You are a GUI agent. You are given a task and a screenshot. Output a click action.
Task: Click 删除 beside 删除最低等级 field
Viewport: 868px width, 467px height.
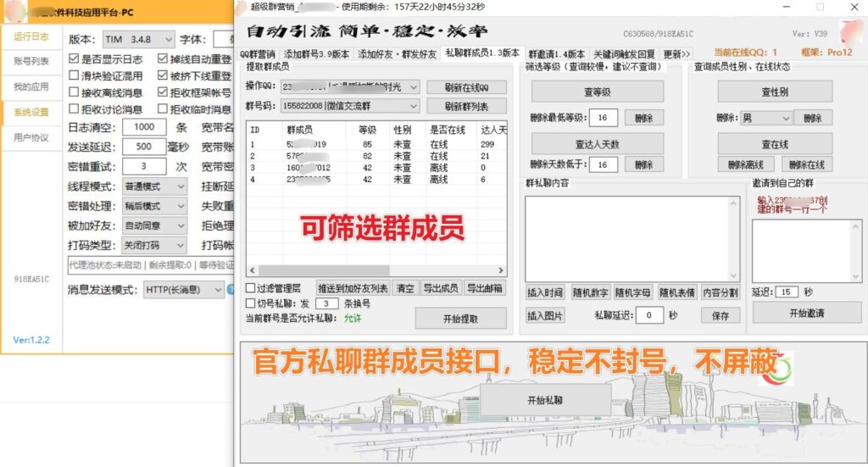(x=644, y=118)
